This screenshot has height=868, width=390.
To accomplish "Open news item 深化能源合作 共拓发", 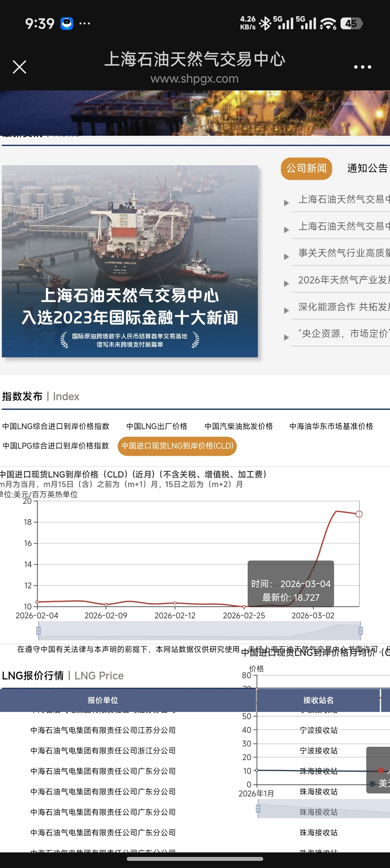I will click(344, 307).
